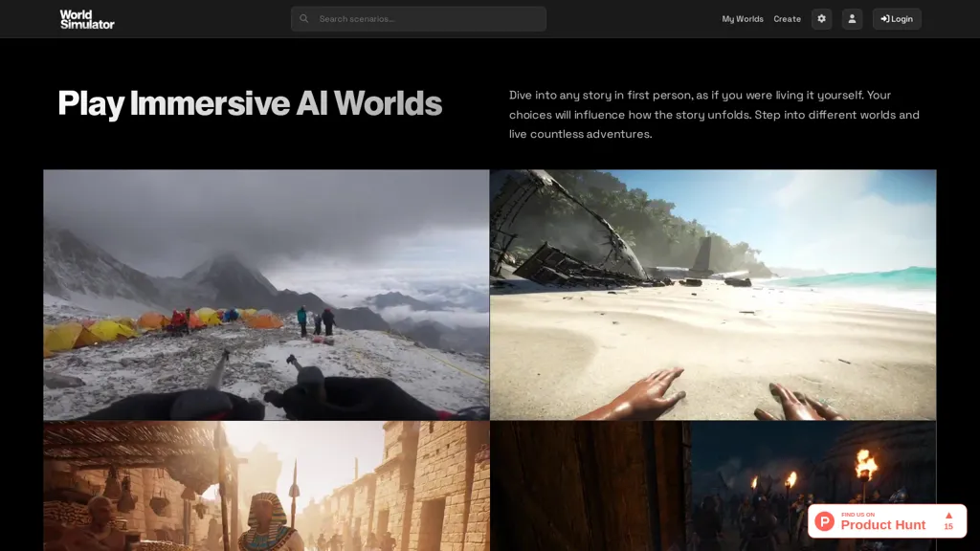Toggle an upvote on the Product Hunt widget
This screenshot has width=980, height=551.
(947, 519)
